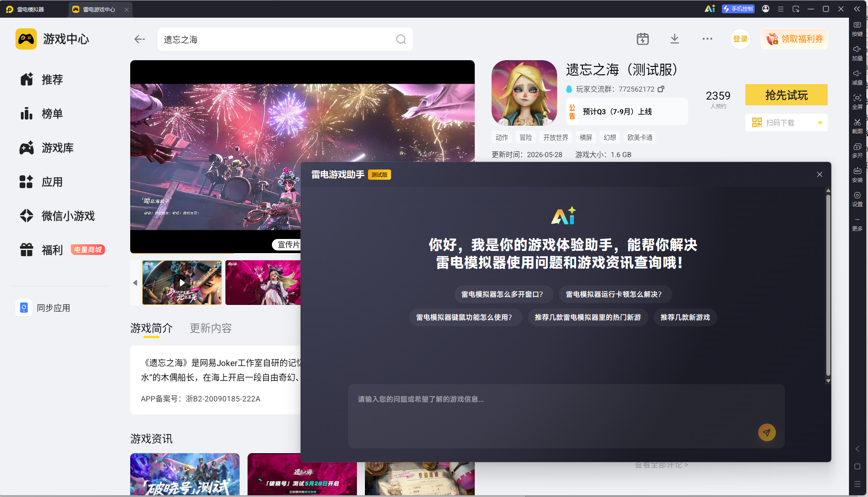Open 同步应用 sync apps
This screenshot has width=868, height=497.
[x=43, y=308]
